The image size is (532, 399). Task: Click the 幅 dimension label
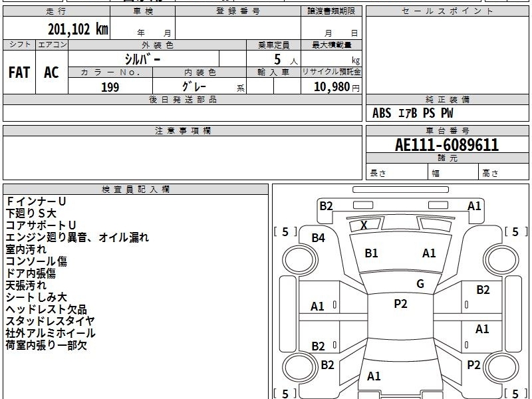[x=436, y=174]
